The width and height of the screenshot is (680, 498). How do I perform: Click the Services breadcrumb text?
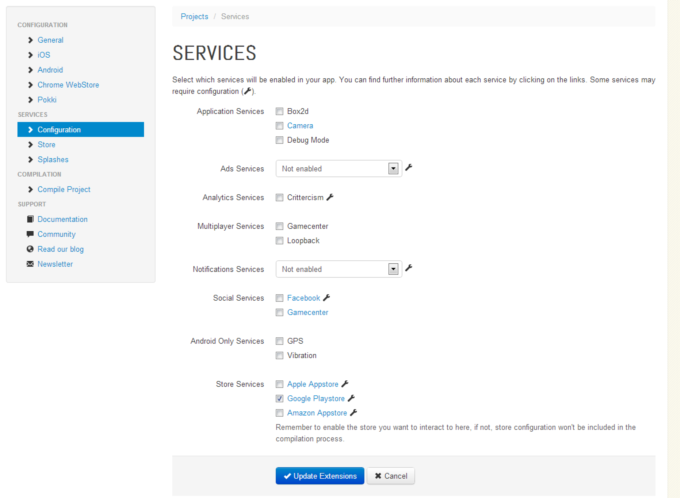pos(235,16)
